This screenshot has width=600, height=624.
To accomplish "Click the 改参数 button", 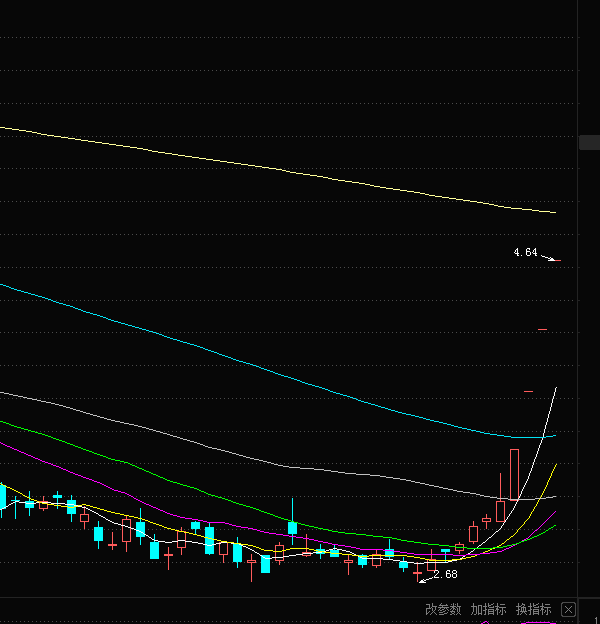I will pos(443,609).
